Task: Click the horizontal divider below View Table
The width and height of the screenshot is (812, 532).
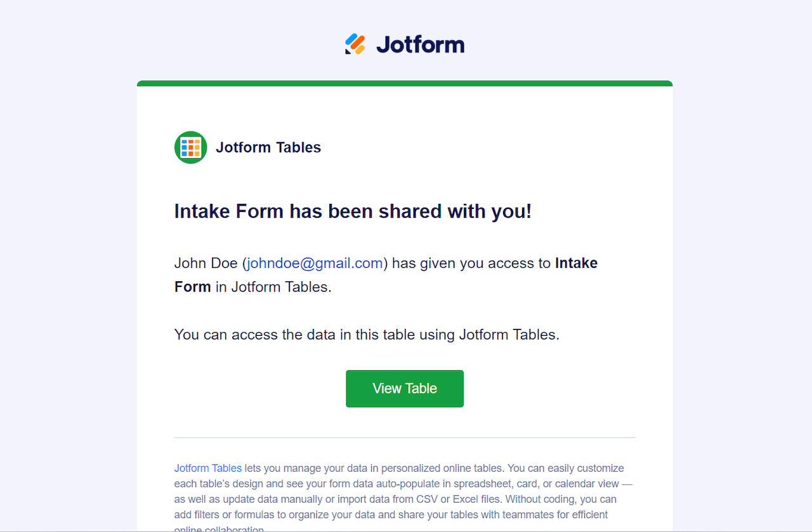Action: tap(405, 437)
